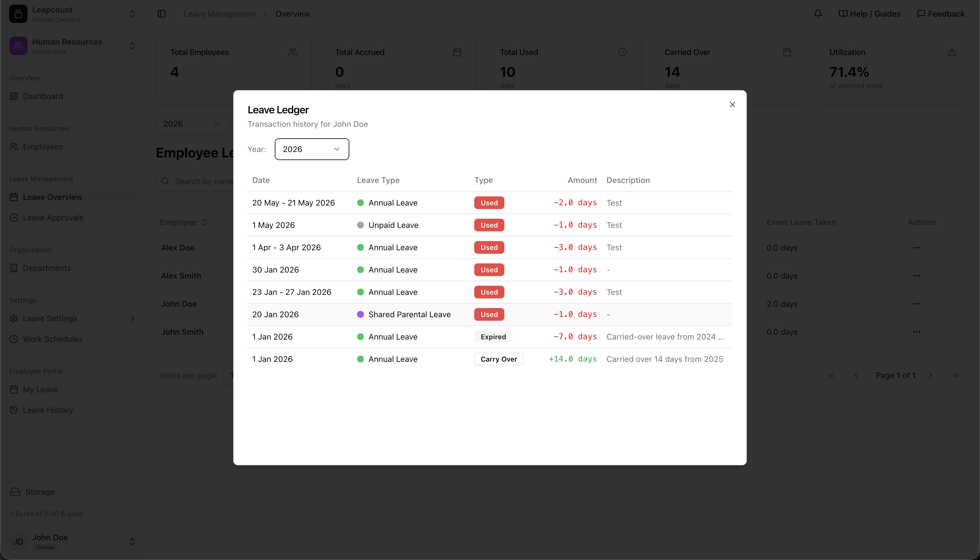Click the Total Employees people icon
Viewport: 980px width, 560px height.
[x=293, y=52]
